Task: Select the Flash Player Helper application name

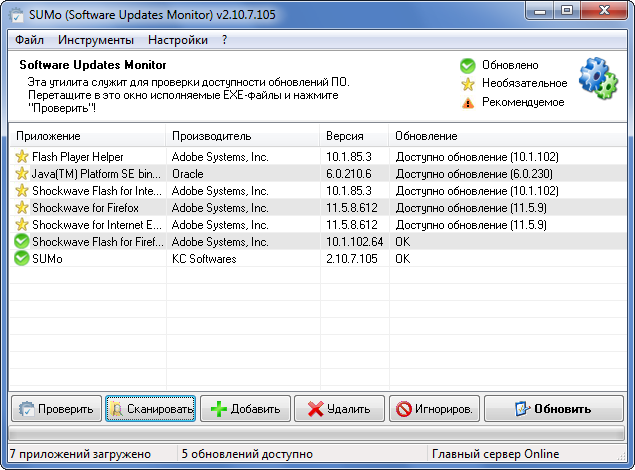Action: click(x=77, y=157)
